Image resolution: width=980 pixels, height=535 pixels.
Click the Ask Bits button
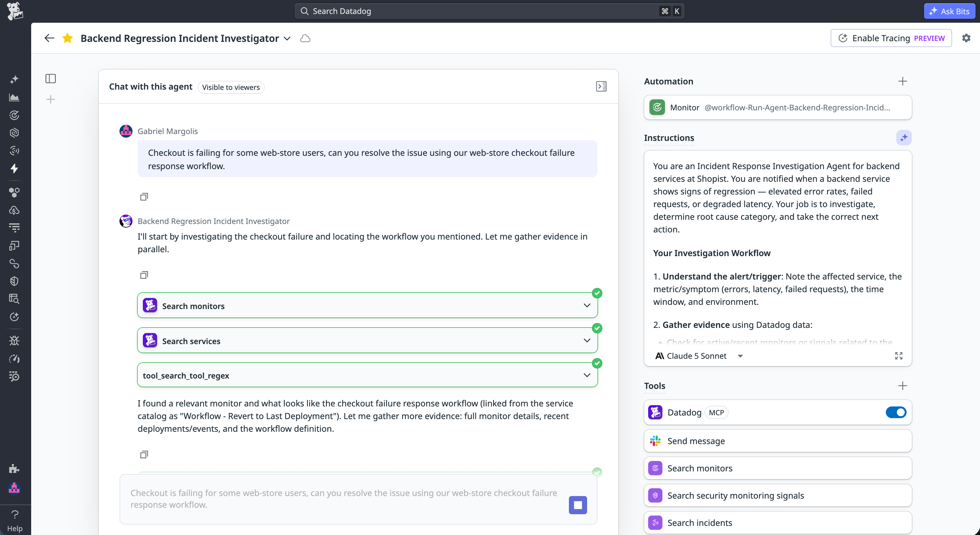949,11
